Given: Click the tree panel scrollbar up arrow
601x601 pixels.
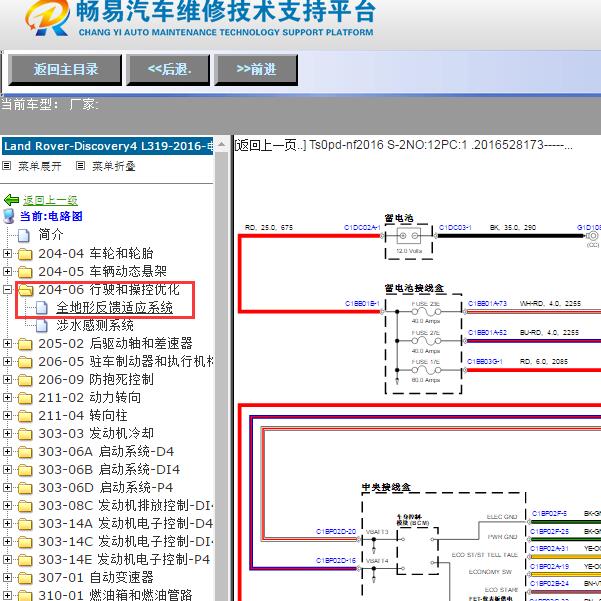Looking at the screenshot, I should 222,145.
